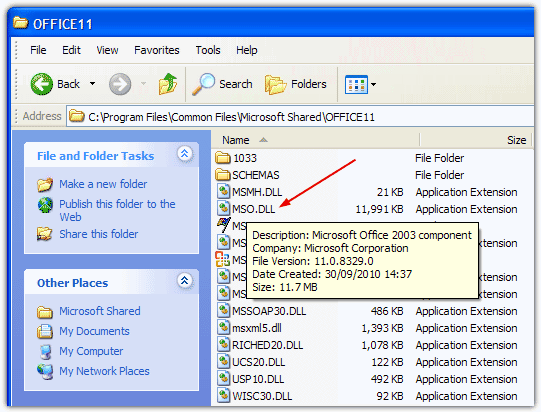Viewport: 541px width, 412px height.
Task: Select the 1033 folder icon
Action: [x=223, y=158]
